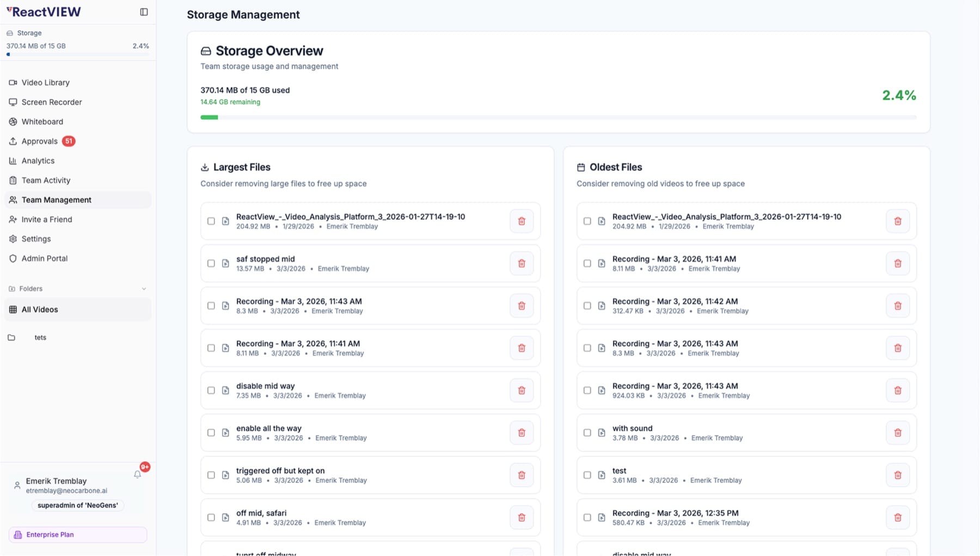Open Invite a Friend
Image resolution: width=980 pixels, height=556 pixels.
click(78, 220)
